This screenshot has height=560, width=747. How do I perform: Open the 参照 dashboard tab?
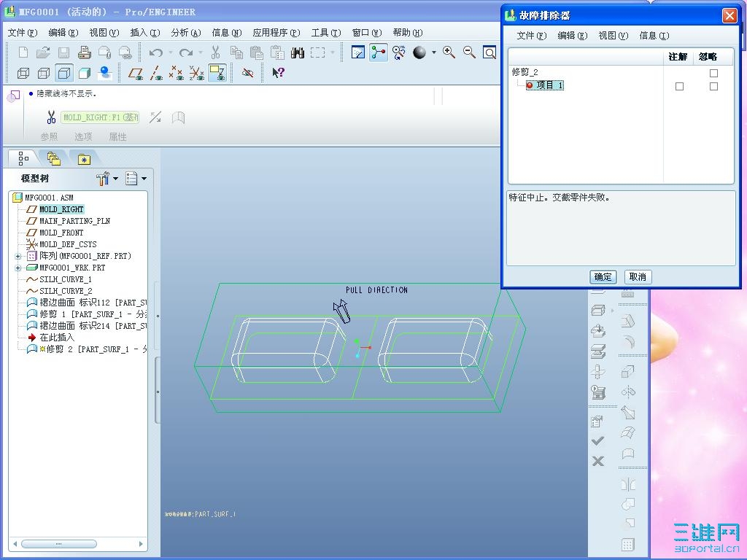[x=49, y=137]
